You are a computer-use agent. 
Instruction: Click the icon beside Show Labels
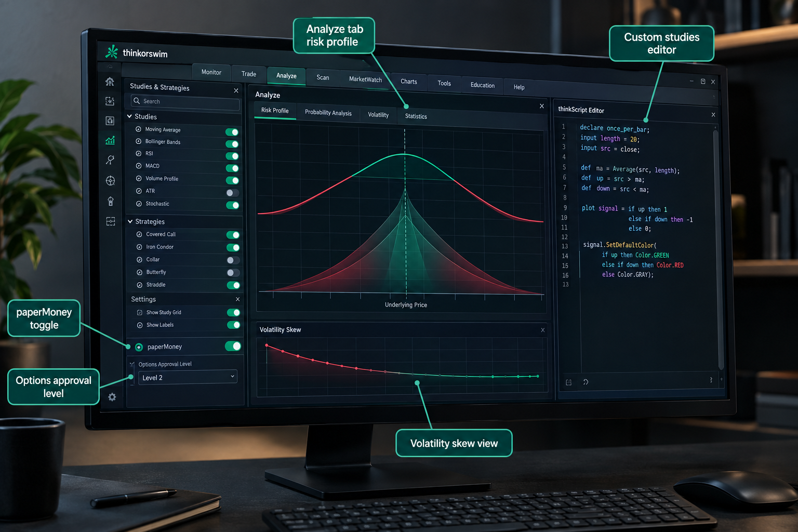(139, 325)
